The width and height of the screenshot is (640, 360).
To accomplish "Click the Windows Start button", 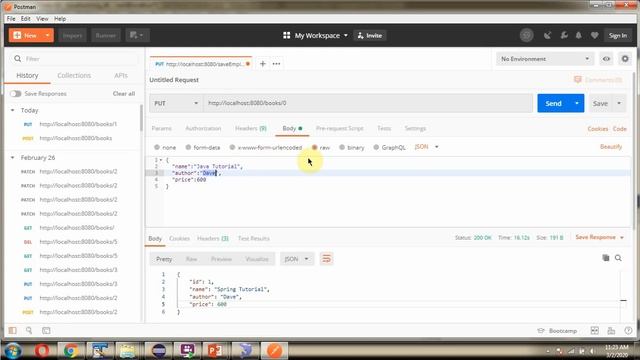I will coord(13,351).
